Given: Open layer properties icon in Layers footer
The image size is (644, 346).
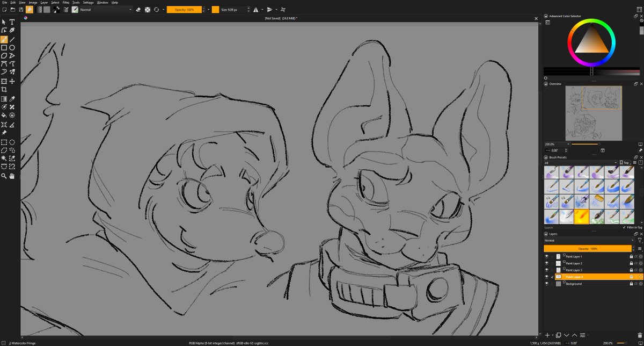Looking at the screenshot, I should [x=582, y=335].
